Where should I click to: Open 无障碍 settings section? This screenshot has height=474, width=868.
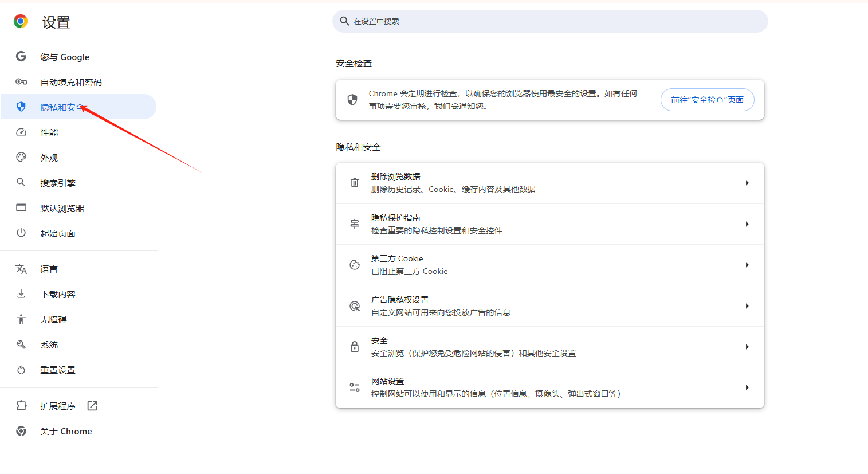pos(78,319)
